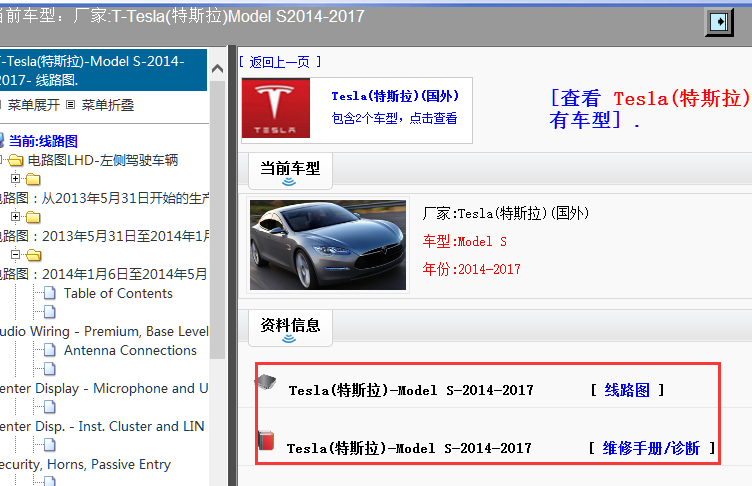Expand folder above 2013年5月31日至2014年1月 with plus box
This screenshot has height=486, width=752.
pos(15,216)
